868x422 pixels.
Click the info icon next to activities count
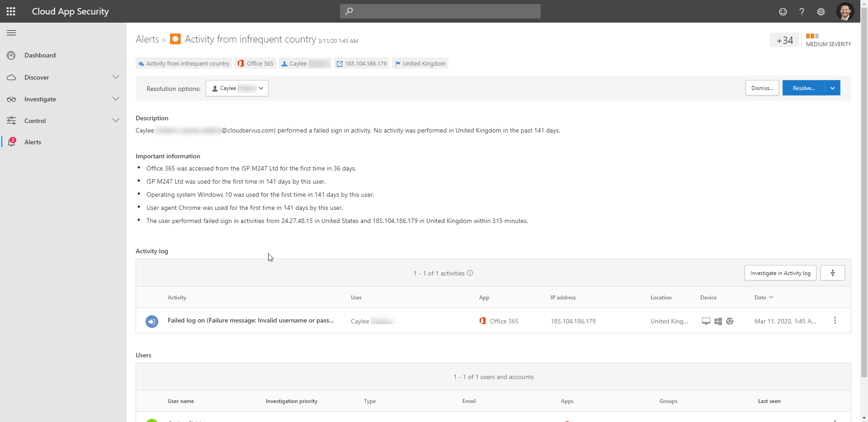pyautogui.click(x=470, y=273)
